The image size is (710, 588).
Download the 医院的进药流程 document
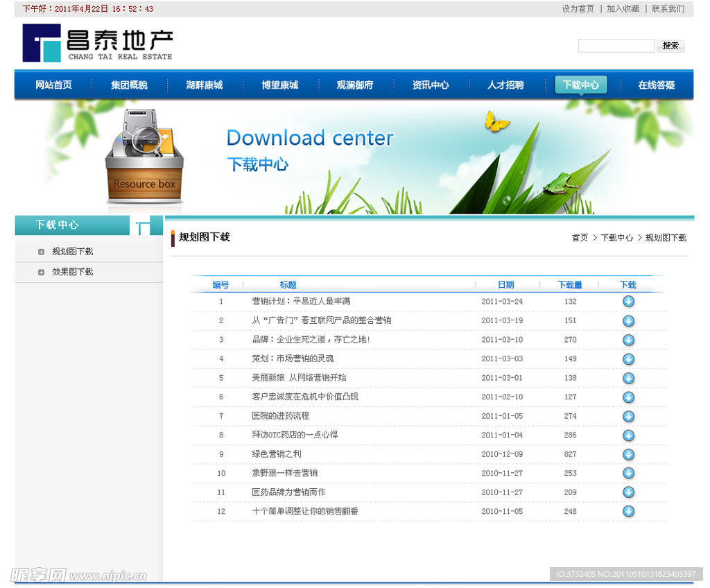[628, 416]
